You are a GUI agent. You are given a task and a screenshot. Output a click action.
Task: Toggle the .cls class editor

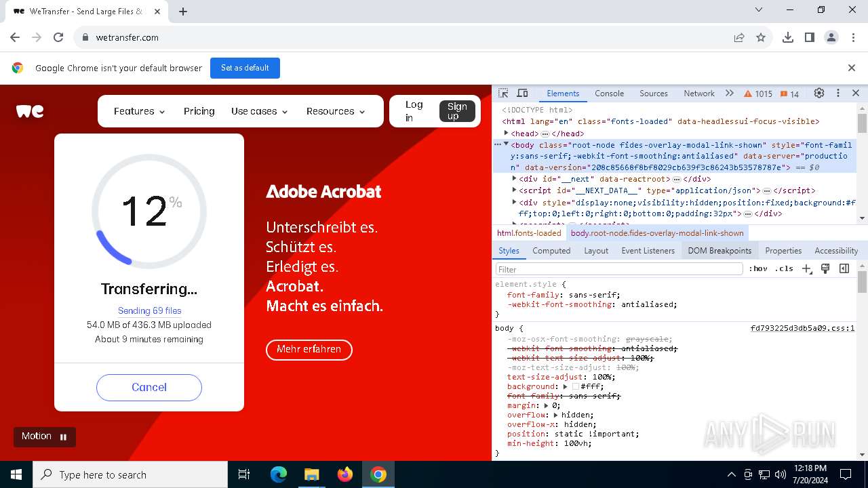[x=784, y=269]
